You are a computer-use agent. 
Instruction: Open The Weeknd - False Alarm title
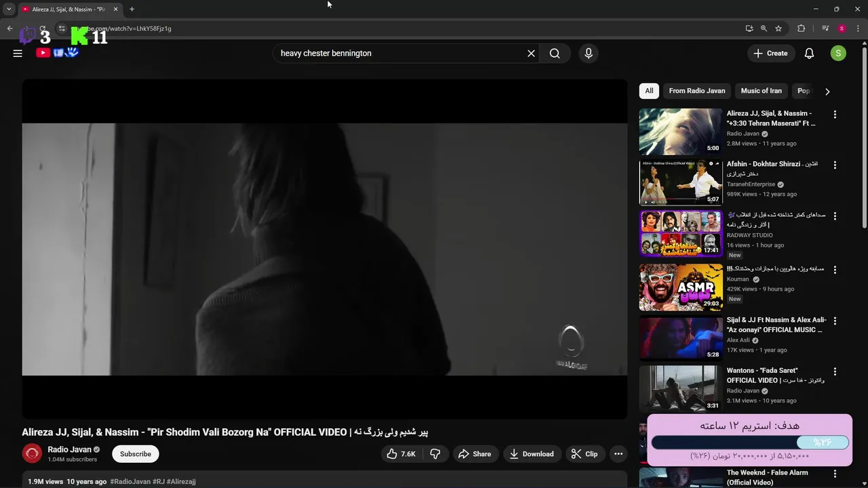(768, 478)
